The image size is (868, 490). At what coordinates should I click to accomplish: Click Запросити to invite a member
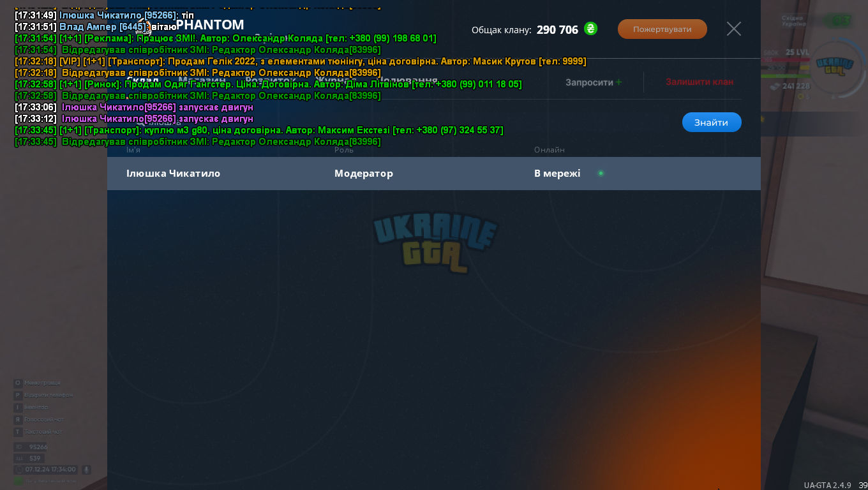coord(594,82)
